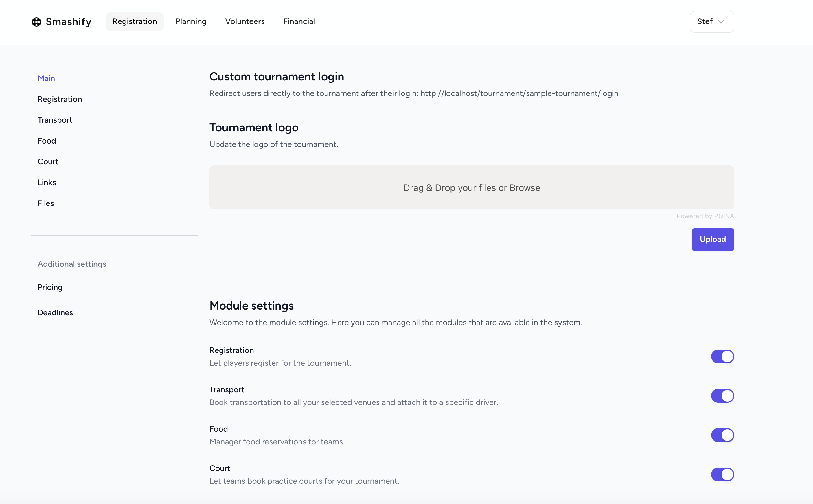Open Pricing in additional settings

pyautogui.click(x=50, y=287)
